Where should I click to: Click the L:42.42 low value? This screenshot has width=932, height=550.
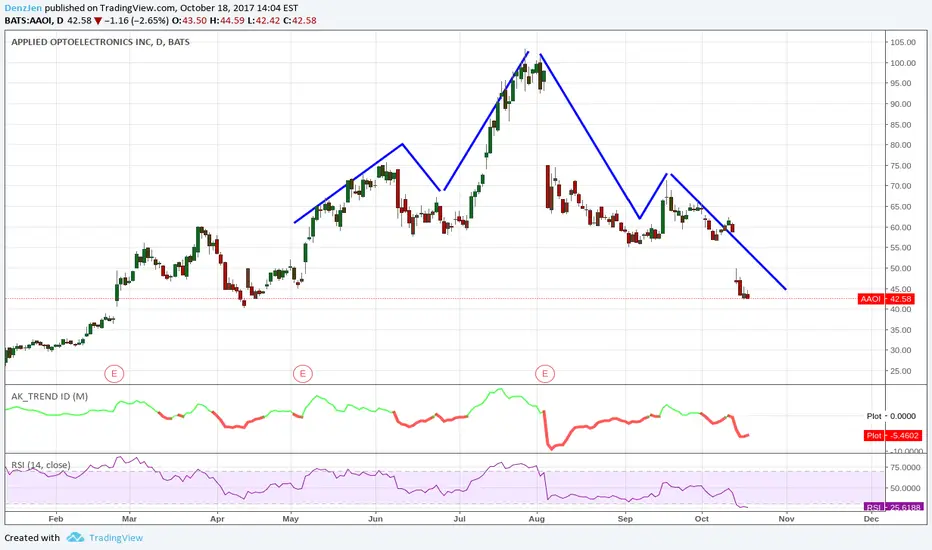(x=264, y=20)
